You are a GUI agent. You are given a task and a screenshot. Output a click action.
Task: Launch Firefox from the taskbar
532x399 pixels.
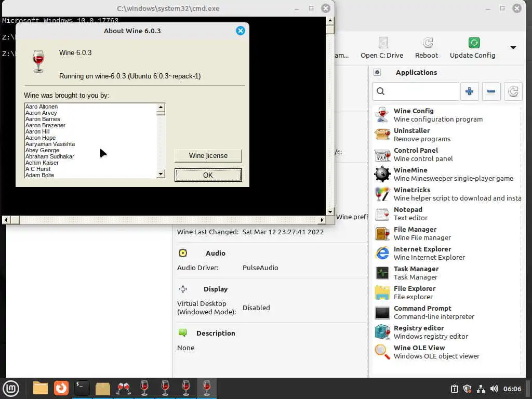tap(61, 388)
